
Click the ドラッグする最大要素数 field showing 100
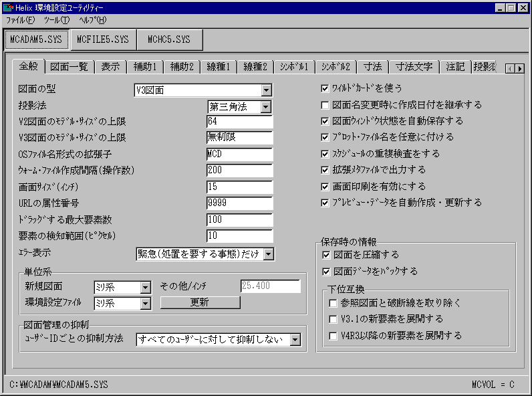point(239,219)
